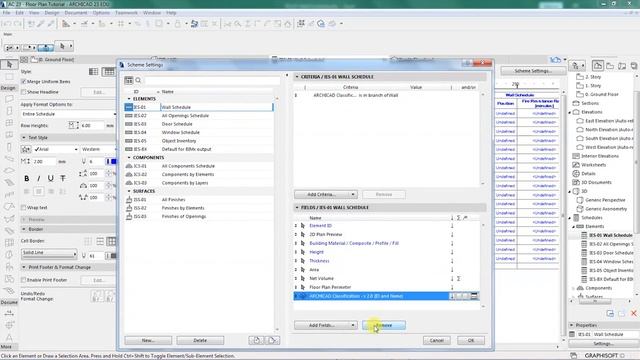Click the Undo icon in the main toolbar
Image resolution: width=640 pixels, height=360 pixels.
pyautogui.click(x=7, y=24)
